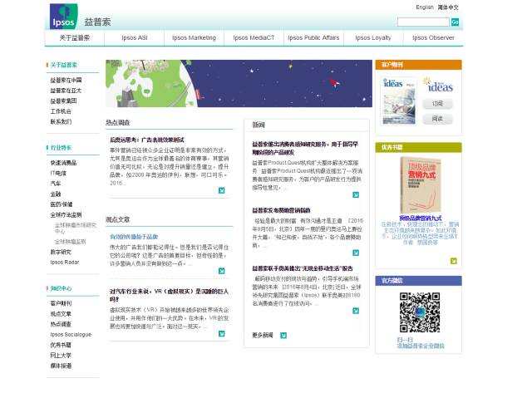The width and height of the screenshot is (532, 393).
Task: Open IT电信 sidebar link
Action: pos(58,173)
